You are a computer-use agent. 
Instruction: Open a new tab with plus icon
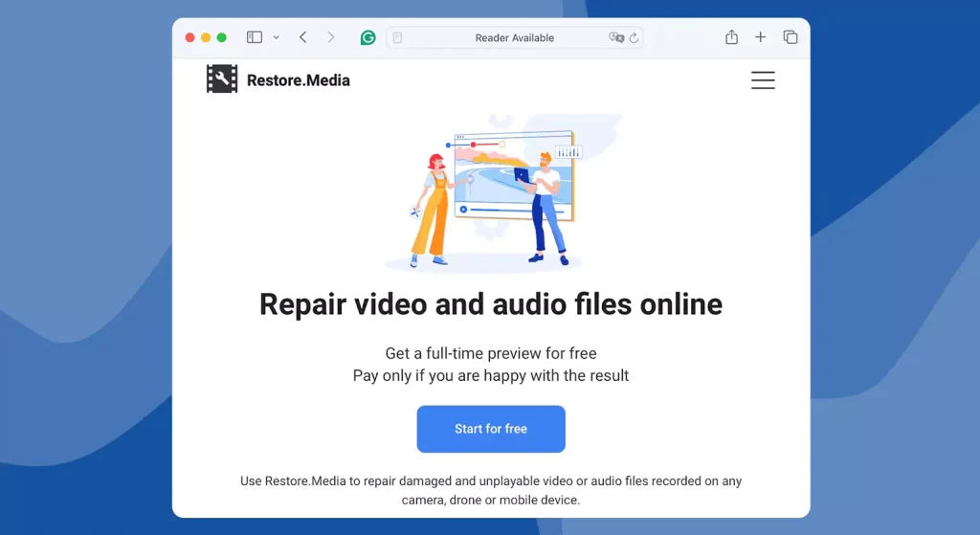(x=761, y=37)
